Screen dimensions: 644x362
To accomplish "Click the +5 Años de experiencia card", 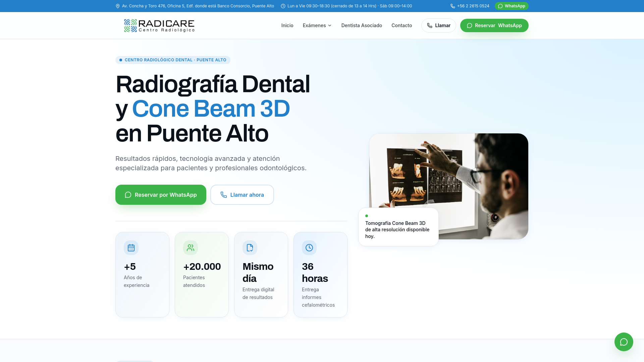I will click(142, 275).
